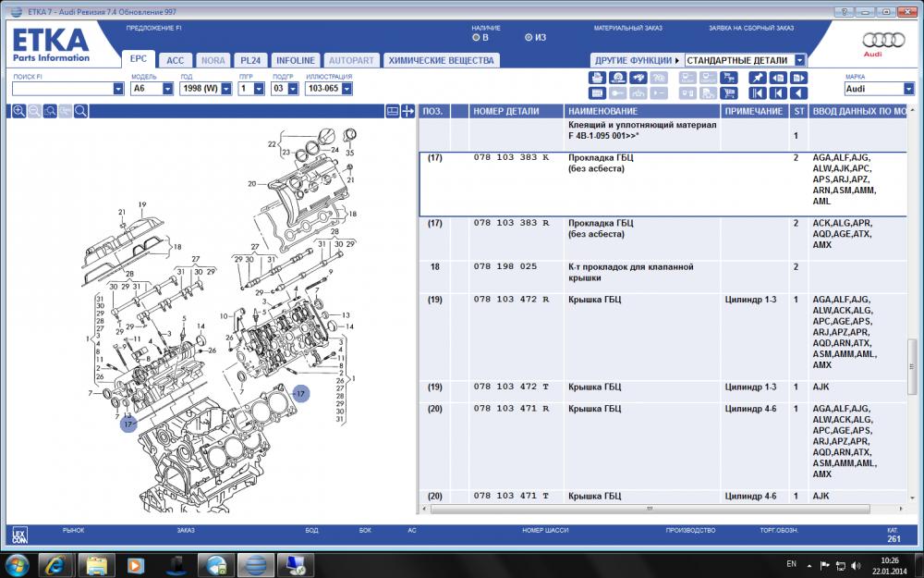
Task: Open Internet Explorer from the taskbar
Action: tap(55, 563)
